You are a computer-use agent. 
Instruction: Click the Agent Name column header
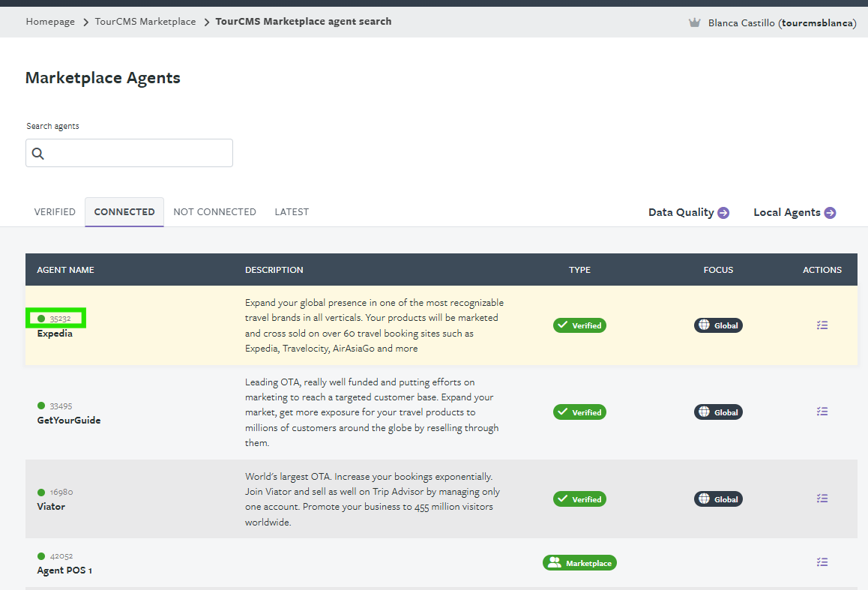[x=65, y=270]
